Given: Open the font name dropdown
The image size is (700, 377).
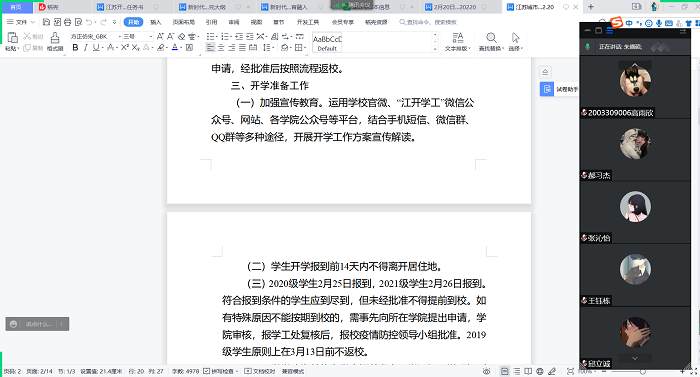Looking at the screenshot, I should (96, 36).
